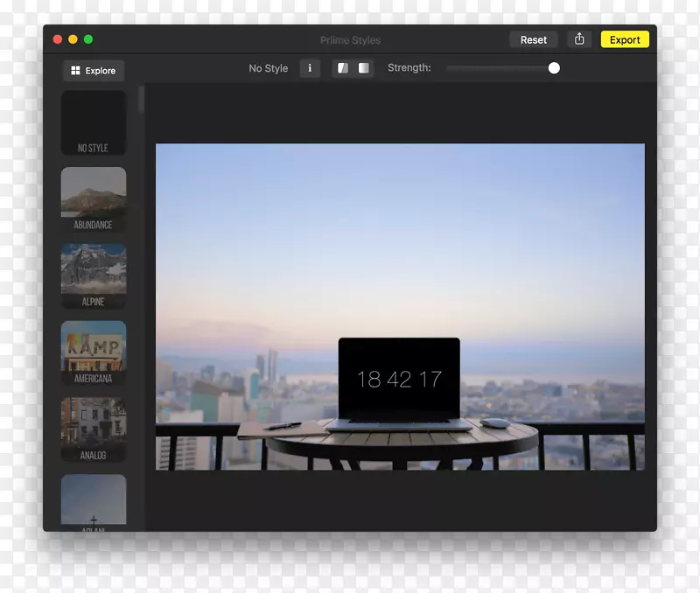
Task: Apply the Abundance style
Action: [x=94, y=199]
